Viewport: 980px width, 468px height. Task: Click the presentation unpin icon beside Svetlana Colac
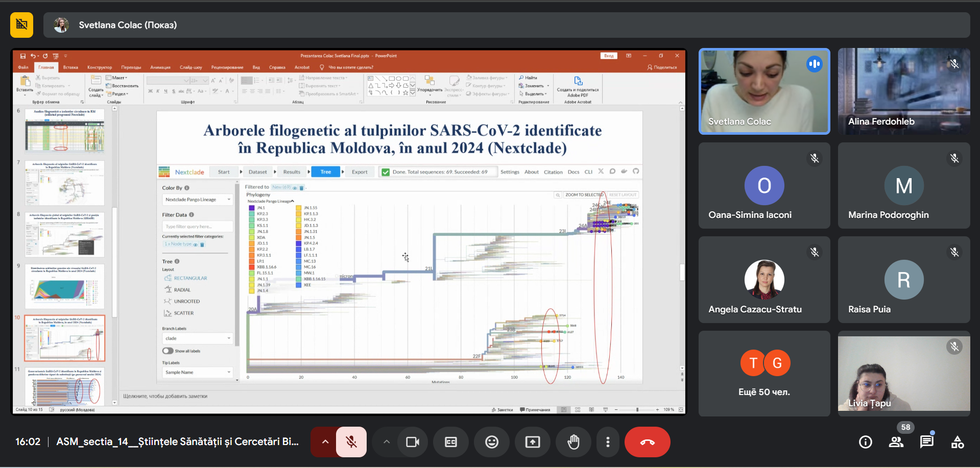click(x=21, y=24)
